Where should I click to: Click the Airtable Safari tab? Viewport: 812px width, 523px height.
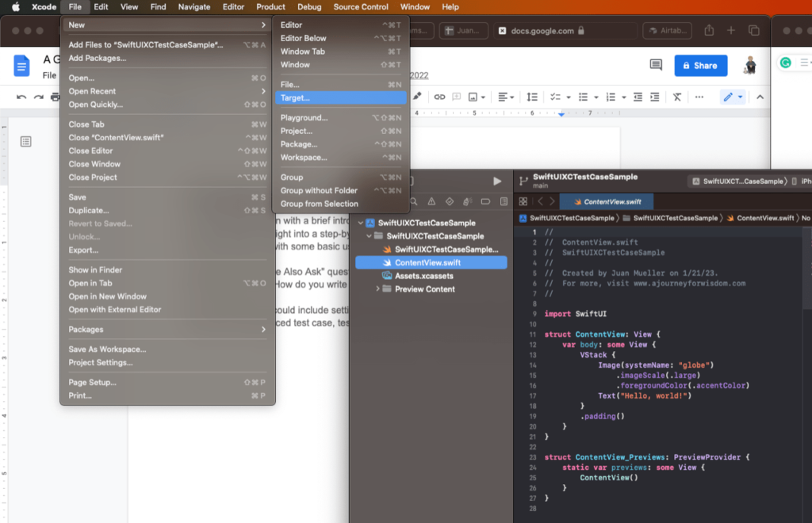click(668, 31)
